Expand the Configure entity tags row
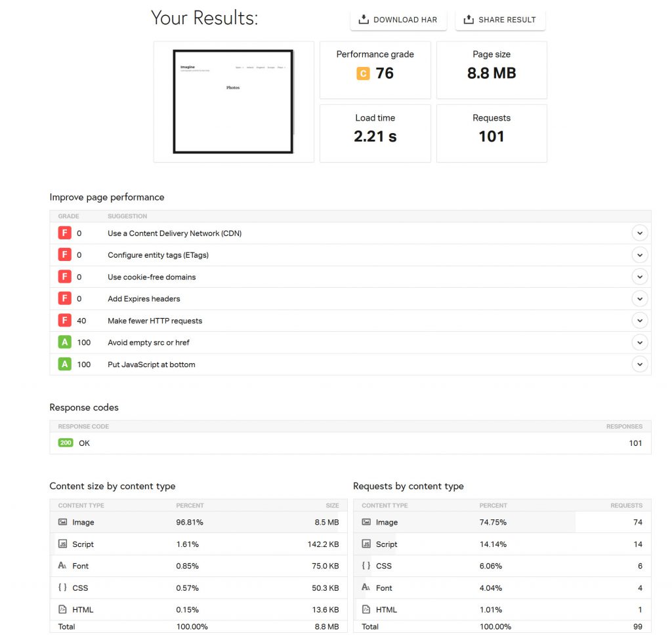This screenshot has height=640, width=672. (639, 255)
